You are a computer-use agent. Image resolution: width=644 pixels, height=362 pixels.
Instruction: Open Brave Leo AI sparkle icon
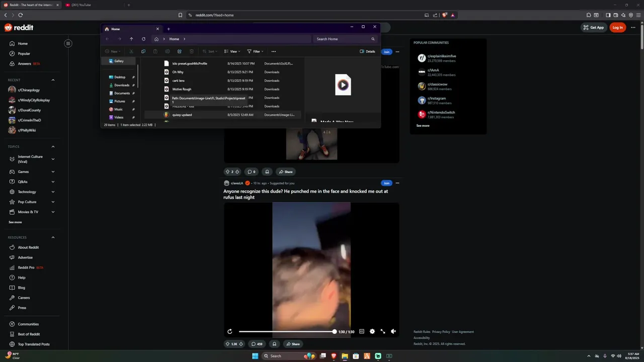pos(623,15)
